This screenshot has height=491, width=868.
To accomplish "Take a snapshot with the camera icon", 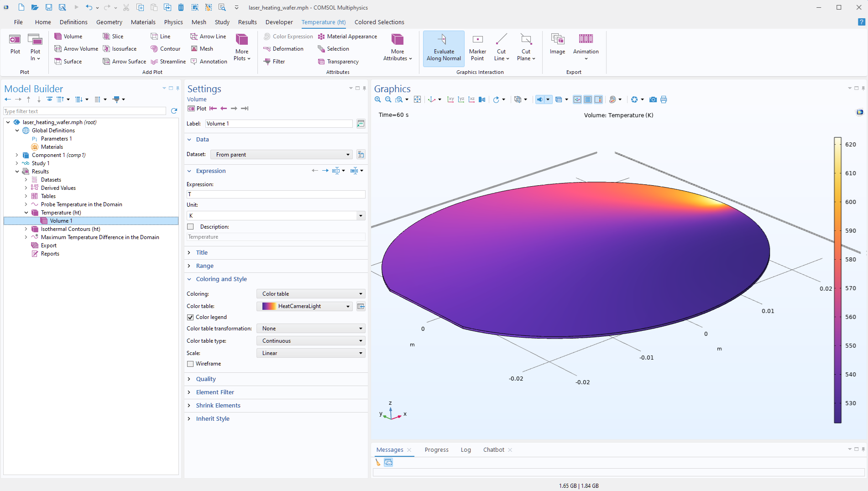I will pyautogui.click(x=653, y=99).
